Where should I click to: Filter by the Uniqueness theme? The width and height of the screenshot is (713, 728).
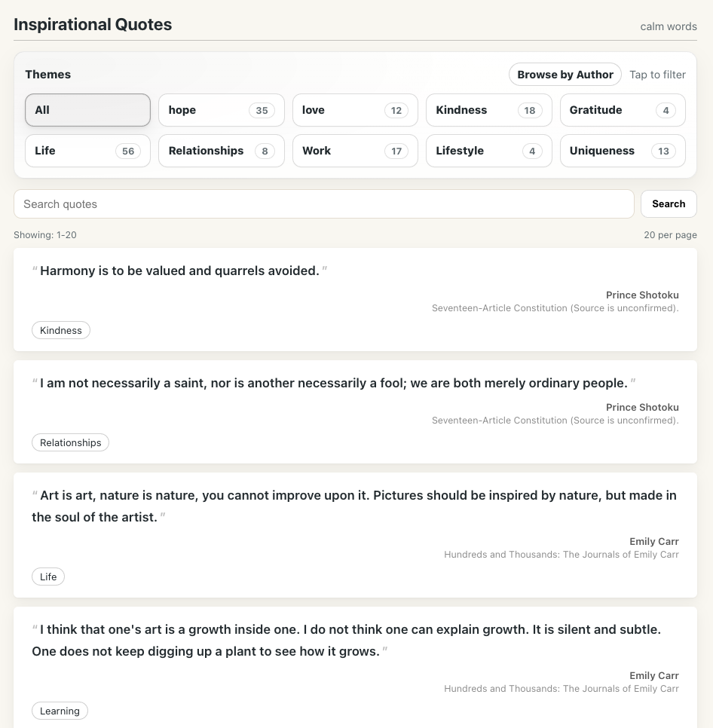[x=622, y=151]
